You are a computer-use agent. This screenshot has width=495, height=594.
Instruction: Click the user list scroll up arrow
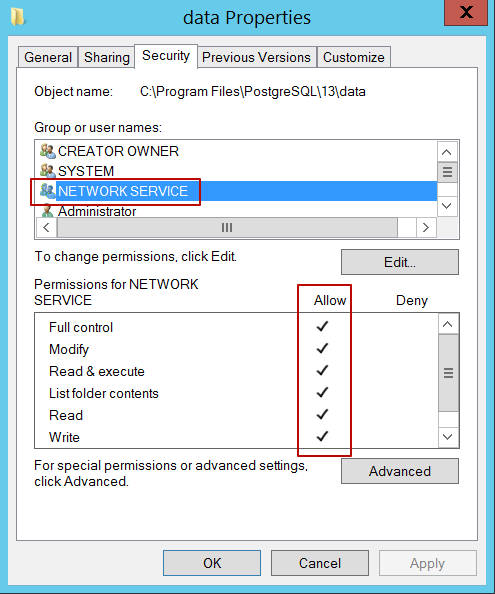[447, 152]
